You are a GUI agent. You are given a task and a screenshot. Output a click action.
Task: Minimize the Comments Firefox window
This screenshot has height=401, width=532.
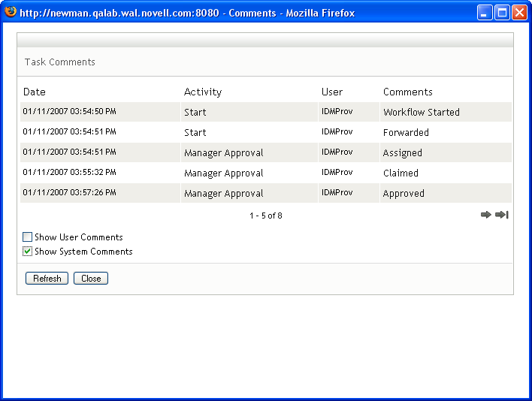(x=485, y=13)
